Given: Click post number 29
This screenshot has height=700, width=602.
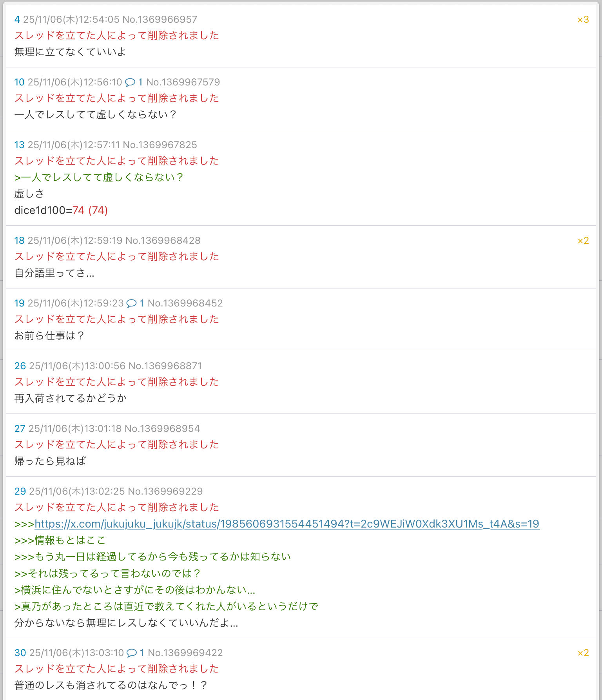Looking at the screenshot, I should (20, 491).
